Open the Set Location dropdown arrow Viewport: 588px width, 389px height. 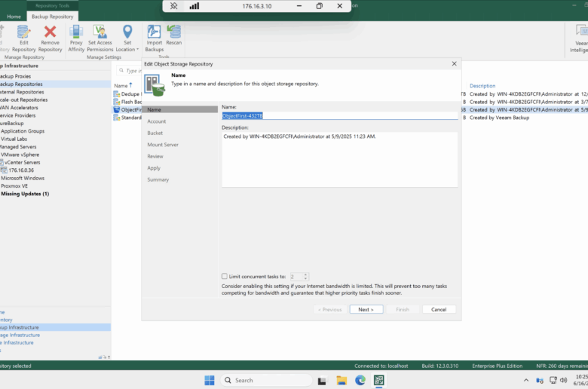[x=137, y=50]
